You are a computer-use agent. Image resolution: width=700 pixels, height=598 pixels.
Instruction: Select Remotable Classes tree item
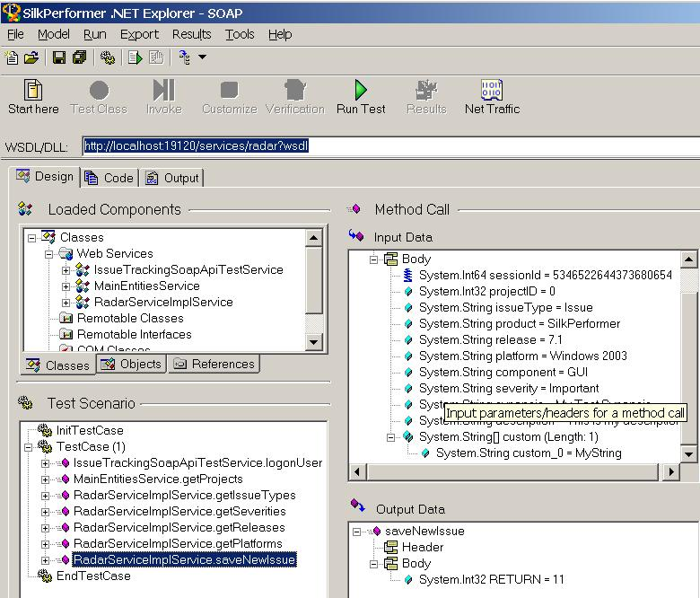(x=130, y=319)
